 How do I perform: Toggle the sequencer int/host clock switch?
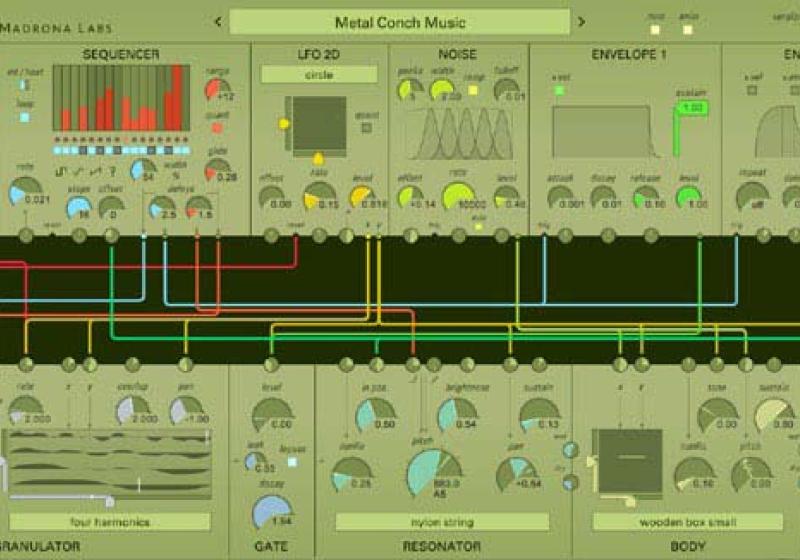(x=24, y=85)
